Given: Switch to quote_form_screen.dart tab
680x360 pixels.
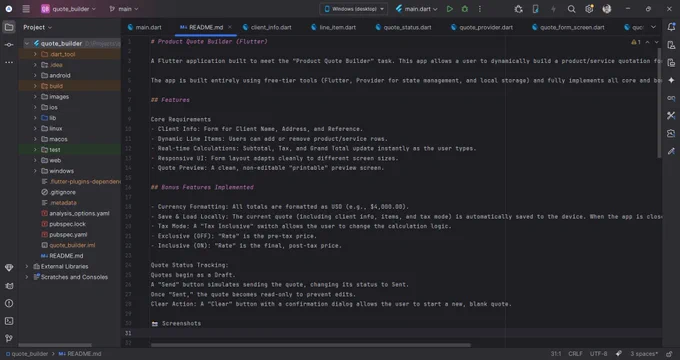Looking at the screenshot, I should (x=568, y=27).
